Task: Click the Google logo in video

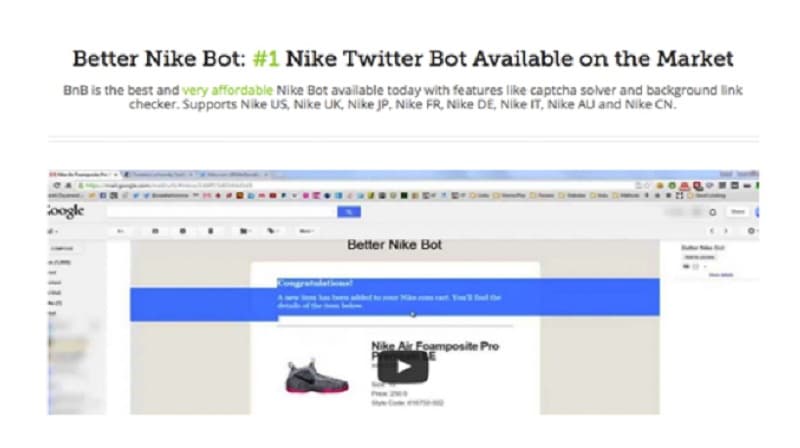Action: [65, 211]
